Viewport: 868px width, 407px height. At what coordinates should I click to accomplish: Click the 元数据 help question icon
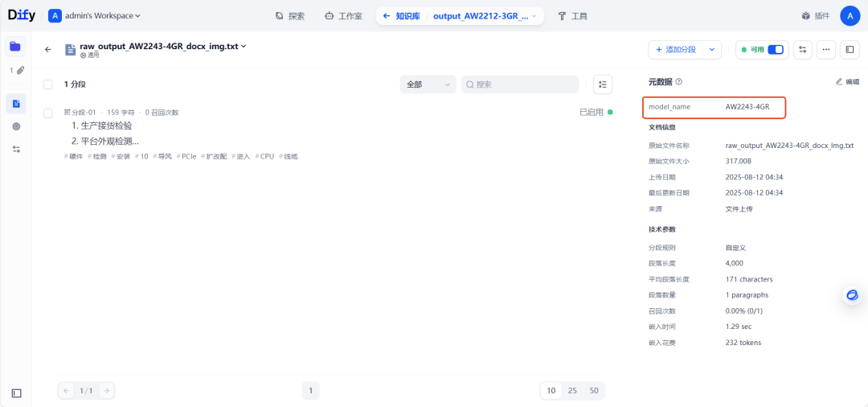[678, 82]
